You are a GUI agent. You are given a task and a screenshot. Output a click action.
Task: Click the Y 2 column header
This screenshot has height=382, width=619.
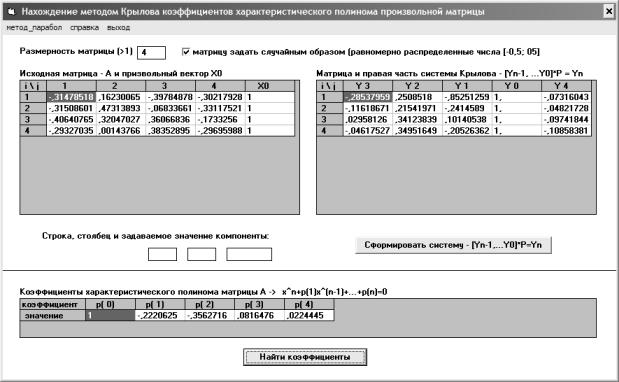point(418,86)
